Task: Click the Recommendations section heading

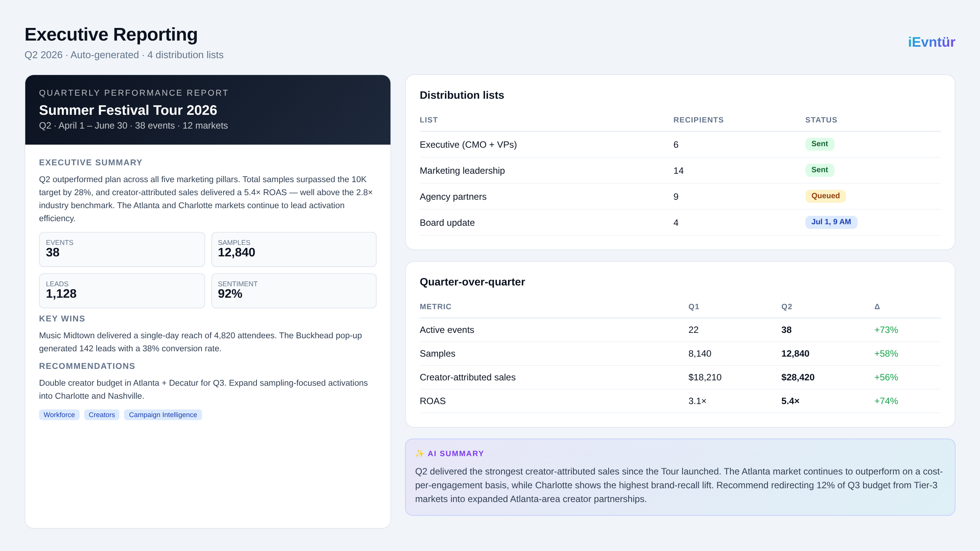Action: [87, 366]
